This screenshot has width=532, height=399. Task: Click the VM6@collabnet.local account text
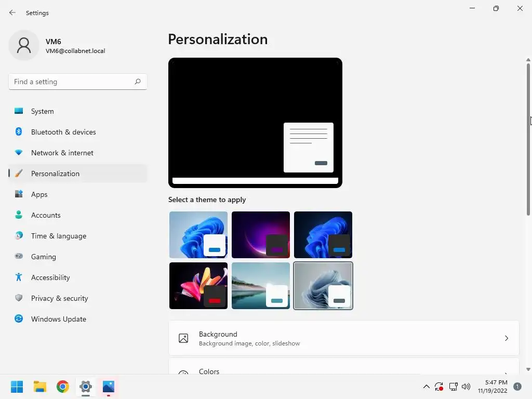(x=75, y=51)
